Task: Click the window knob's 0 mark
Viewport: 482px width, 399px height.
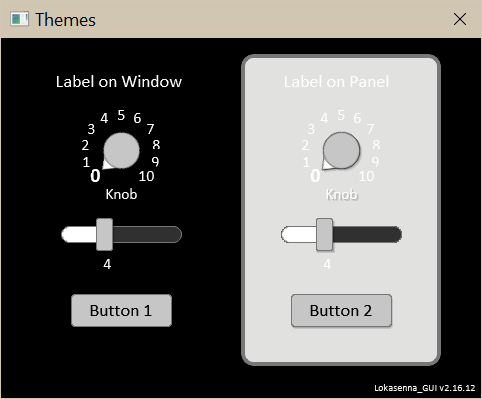Action: [95, 176]
